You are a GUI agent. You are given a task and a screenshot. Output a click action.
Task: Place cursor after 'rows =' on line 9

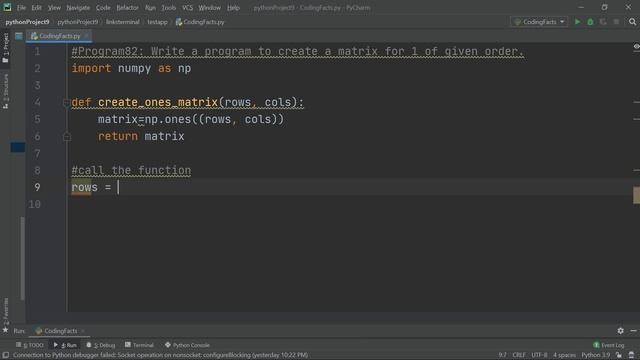click(118, 187)
